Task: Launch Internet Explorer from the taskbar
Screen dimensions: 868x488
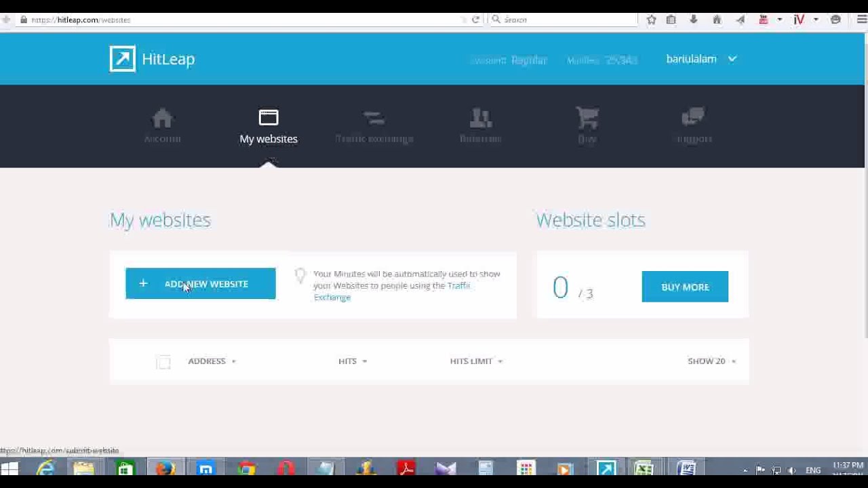Action: 45,469
